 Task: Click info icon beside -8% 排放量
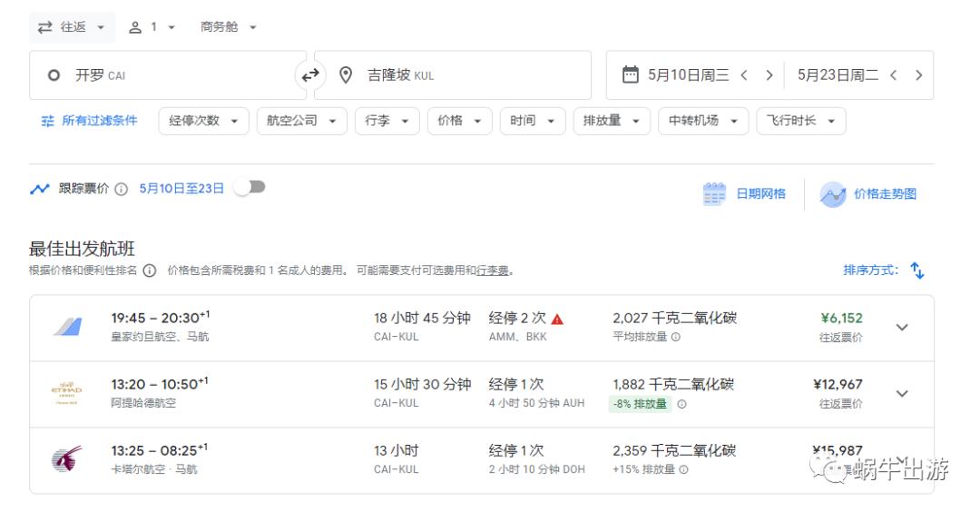[x=681, y=405]
